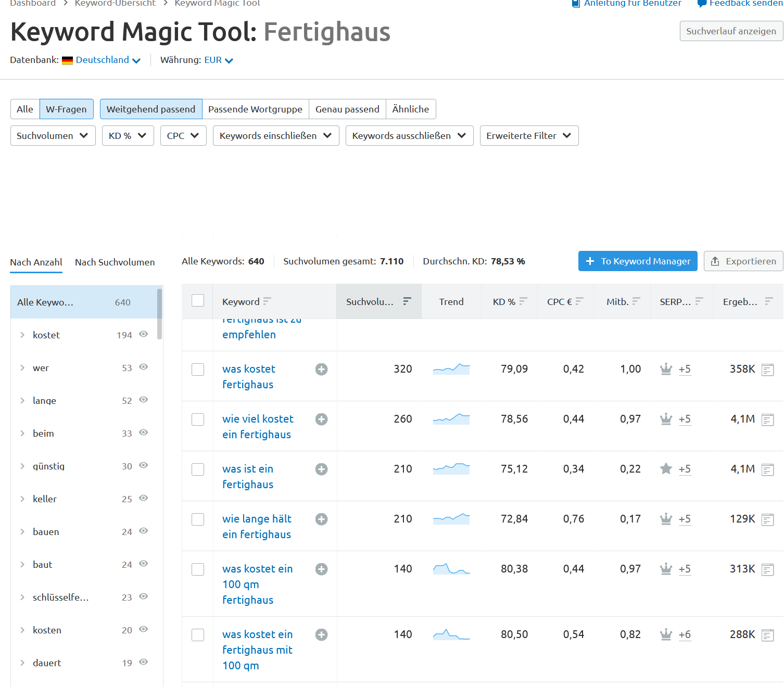Select the W-Fragen tab

(x=67, y=109)
